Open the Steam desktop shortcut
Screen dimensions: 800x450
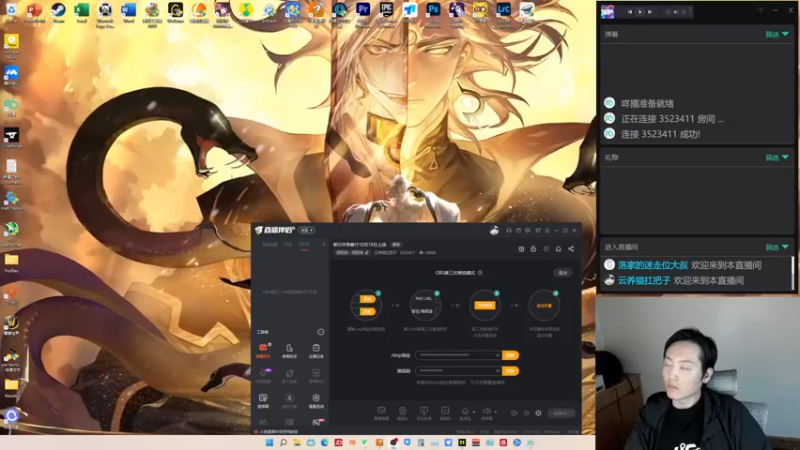pos(58,11)
